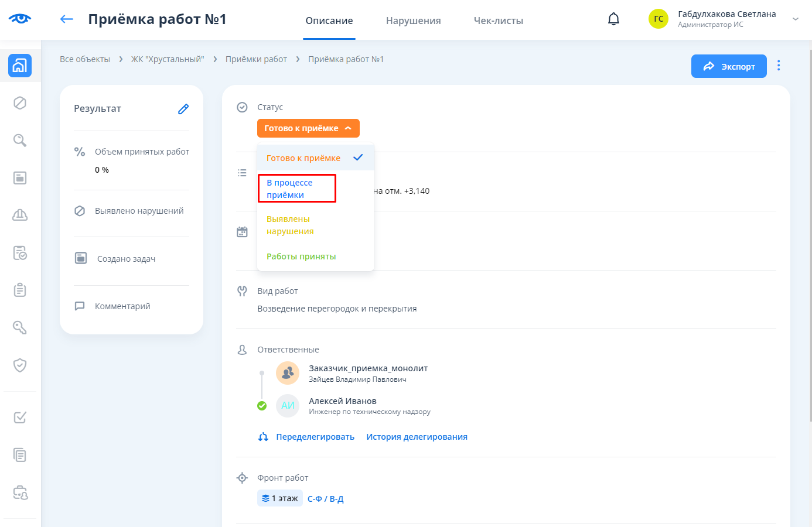Open the three-dot more options menu
The height and width of the screenshot is (527, 812).
pyautogui.click(x=779, y=66)
